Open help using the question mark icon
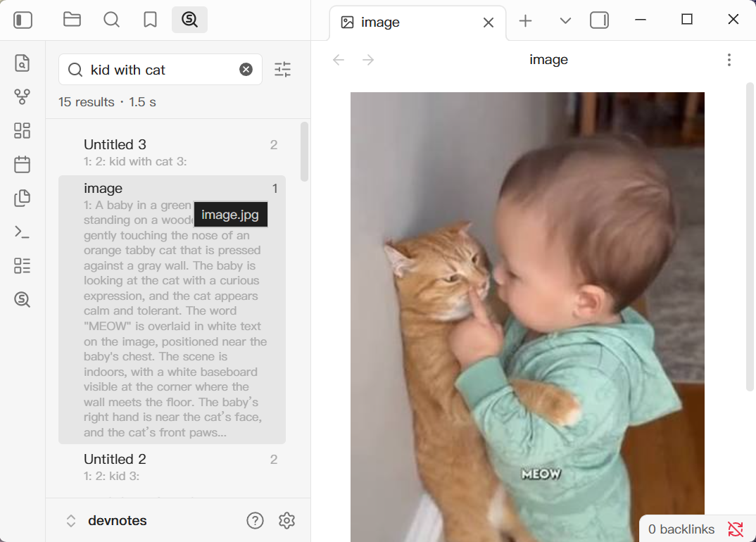The height and width of the screenshot is (542, 756). (255, 521)
